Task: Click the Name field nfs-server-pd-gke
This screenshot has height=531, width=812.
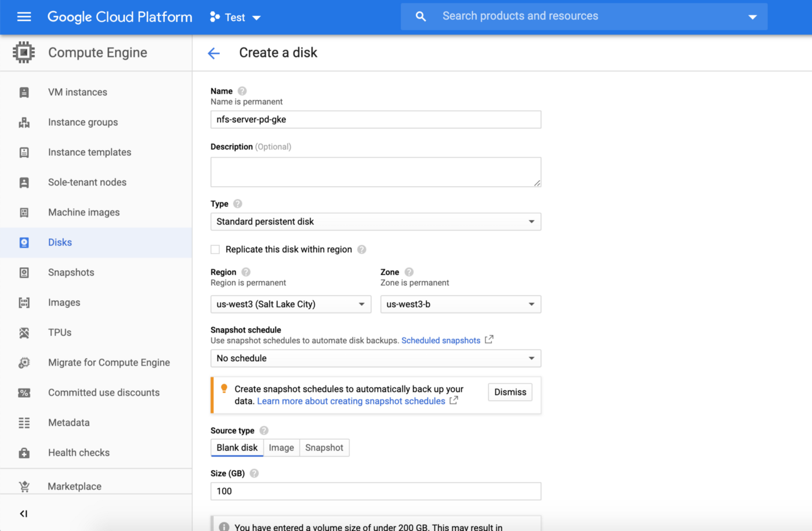Action: pos(376,119)
